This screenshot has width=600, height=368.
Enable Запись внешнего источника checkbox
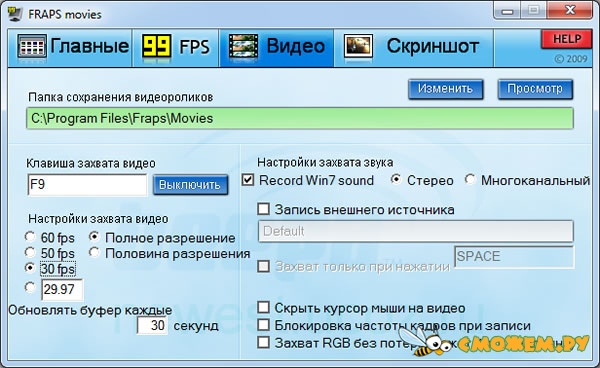click(263, 209)
